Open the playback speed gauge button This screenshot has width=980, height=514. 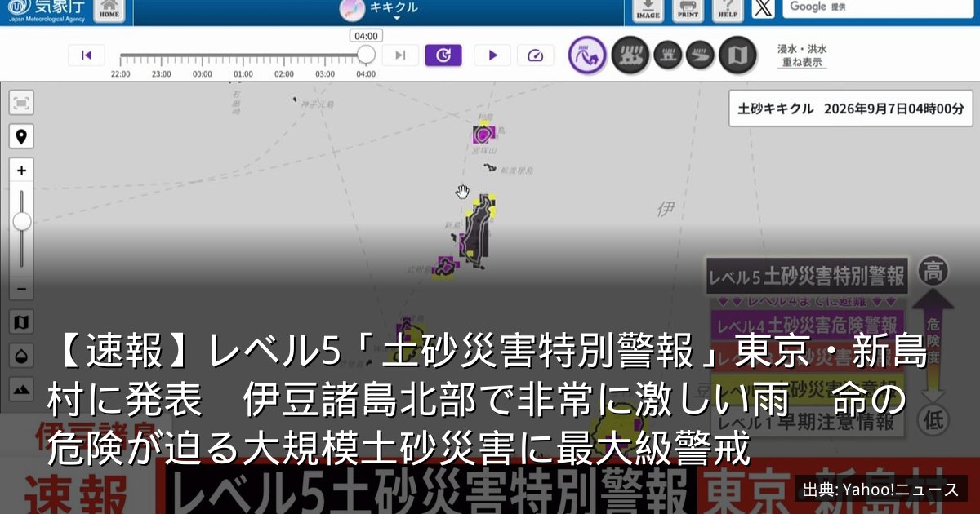pos(536,55)
